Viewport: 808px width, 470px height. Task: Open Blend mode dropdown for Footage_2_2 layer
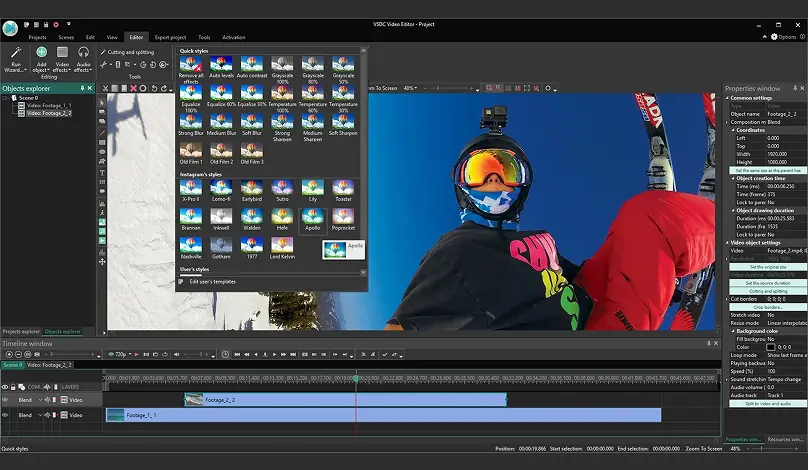click(40, 400)
